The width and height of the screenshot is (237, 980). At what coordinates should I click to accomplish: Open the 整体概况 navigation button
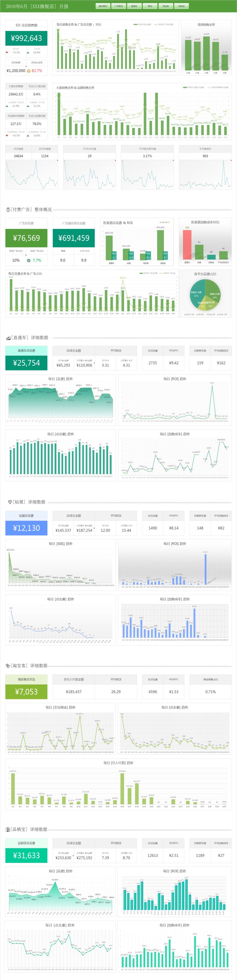point(103,6)
